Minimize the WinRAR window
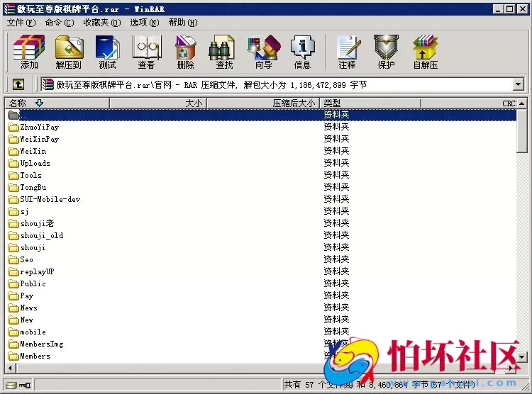This screenshot has height=394, width=532. click(498, 9)
